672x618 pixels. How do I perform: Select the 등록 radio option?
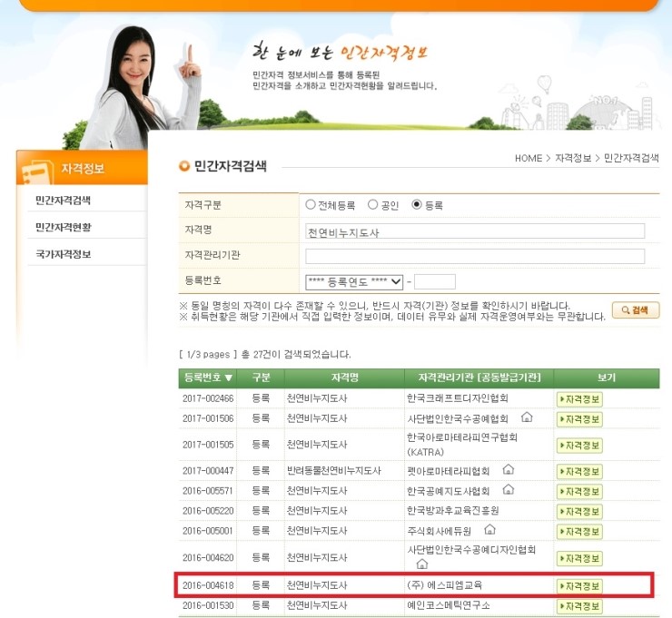417,205
